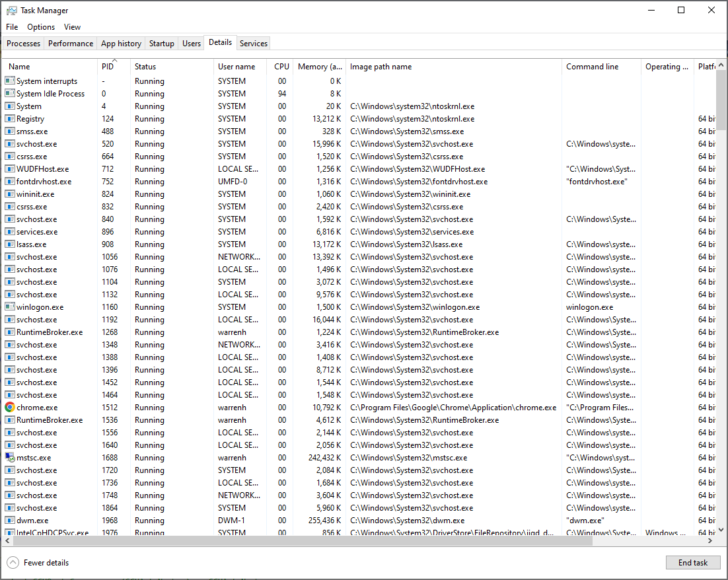Click icon of csrss.exe with PID 832

click(10, 206)
